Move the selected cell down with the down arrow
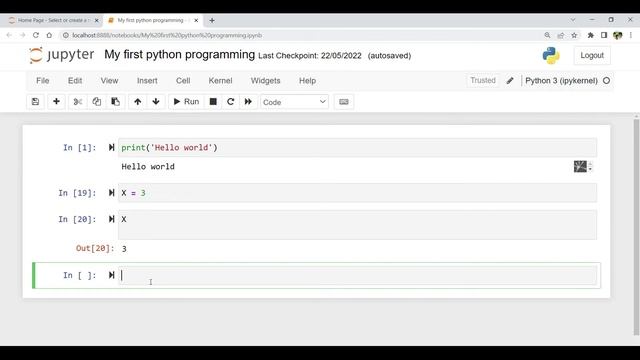The height and width of the screenshot is (360, 640). tap(156, 102)
